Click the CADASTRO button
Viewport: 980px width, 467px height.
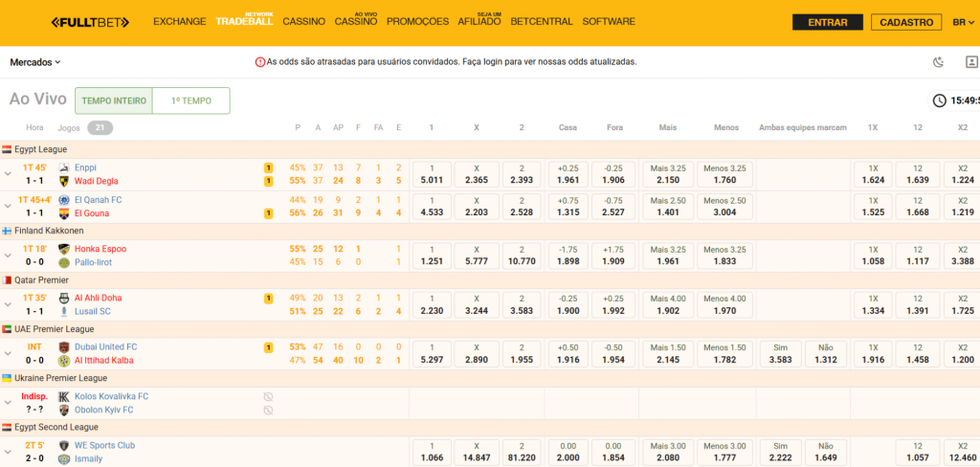coord(906,23)
